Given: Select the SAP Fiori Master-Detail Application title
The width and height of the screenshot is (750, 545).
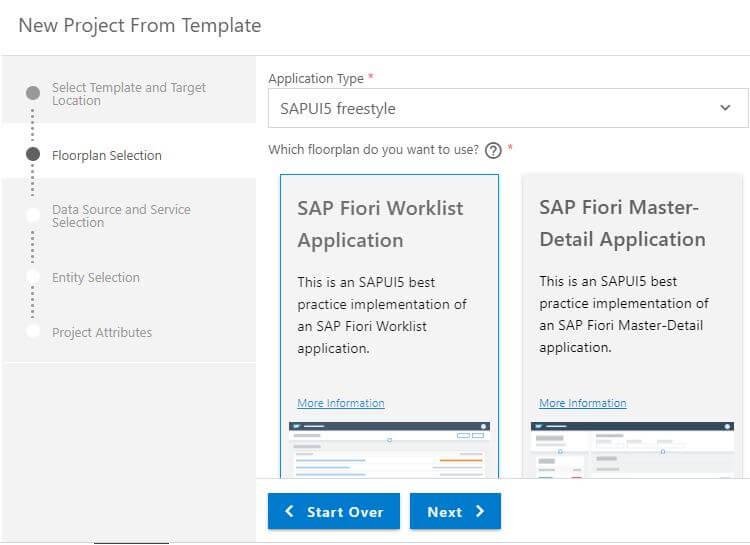Looking at the screenshot, I should coord(622,223).
